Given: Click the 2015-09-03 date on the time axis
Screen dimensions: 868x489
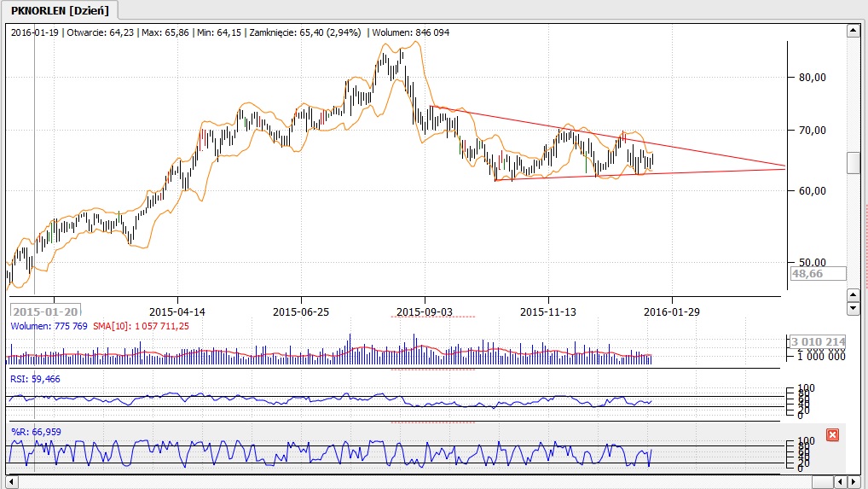Looking at the screenshot, I should [x=425, y=311].
